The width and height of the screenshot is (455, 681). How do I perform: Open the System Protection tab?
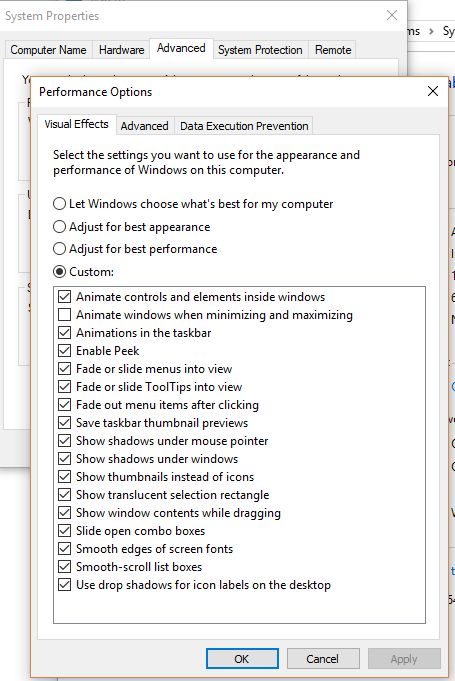pyautogui.click(x=260, y=50)
